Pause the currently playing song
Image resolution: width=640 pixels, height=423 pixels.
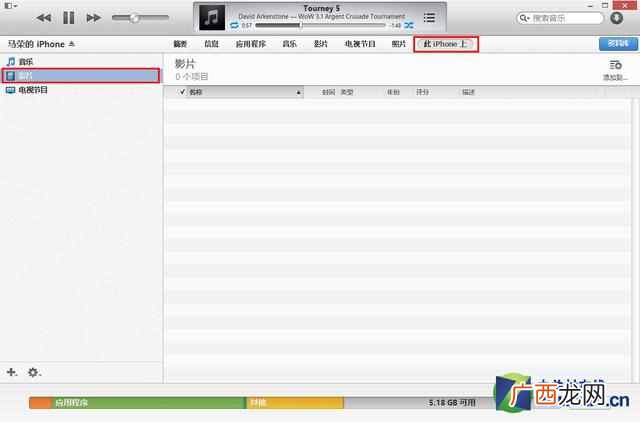tap(69, 18)
